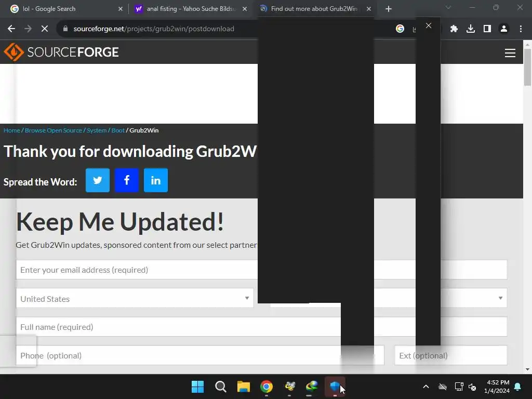Stop loading the SourceForge page
The image size is (532, 399).
point(45,29)
